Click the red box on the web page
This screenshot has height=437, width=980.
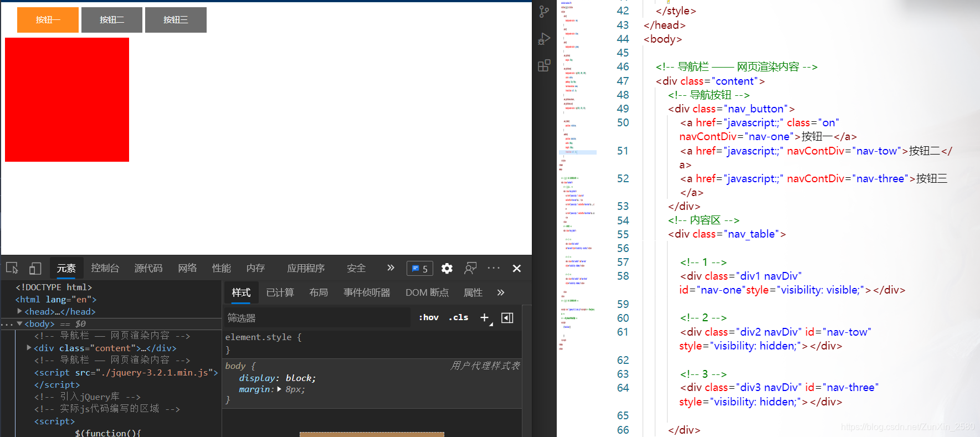[67, 100]
